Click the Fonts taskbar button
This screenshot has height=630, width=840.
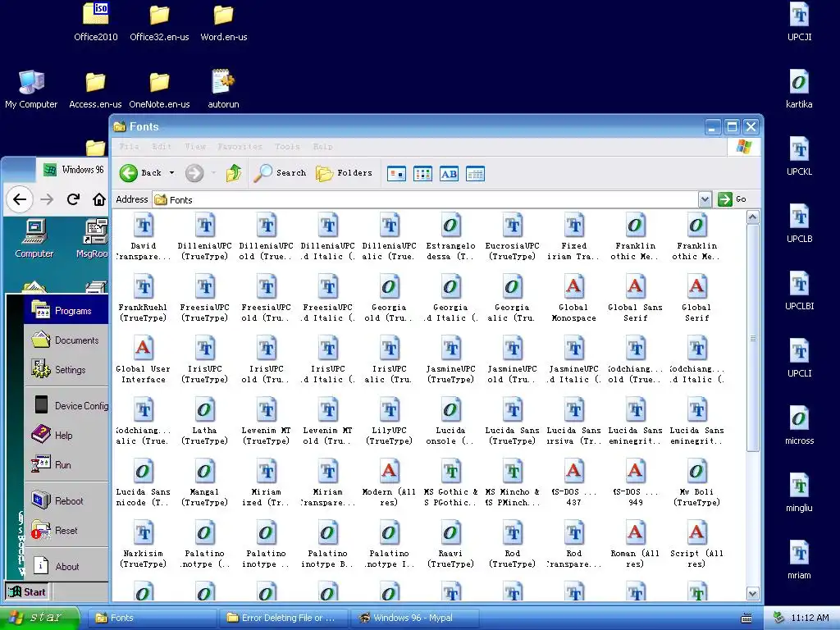pyautogui.click(x=153, y=618)
